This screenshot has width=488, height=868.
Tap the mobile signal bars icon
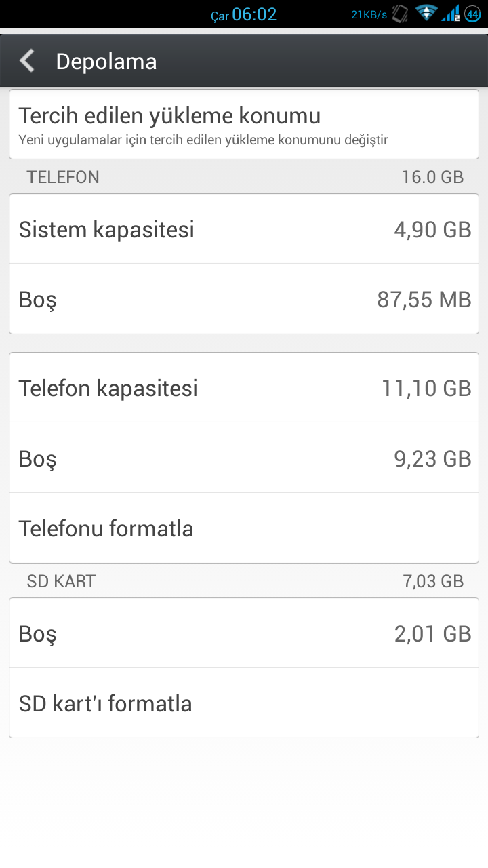pos(450,14)
